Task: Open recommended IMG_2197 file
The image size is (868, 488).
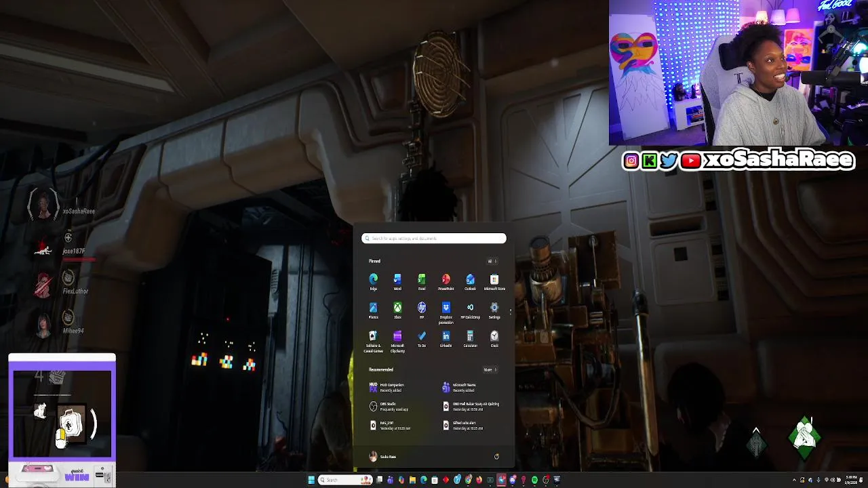Action: pyautogui.click(x=390, y=426)
